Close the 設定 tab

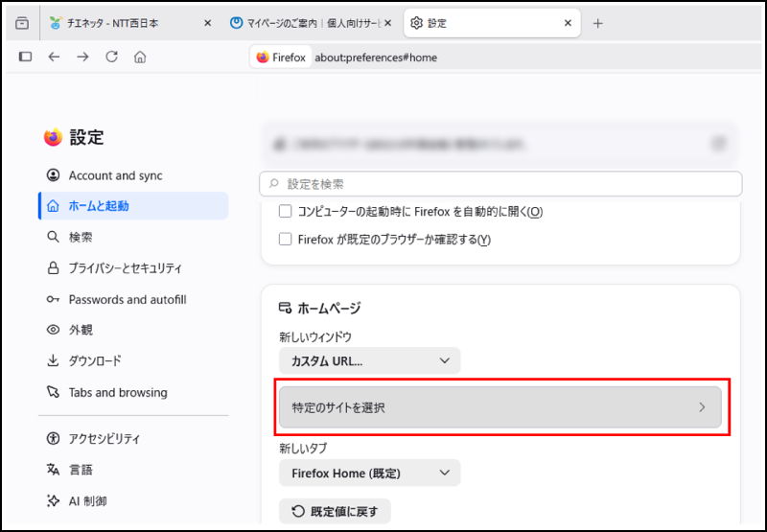pyautogui.click(x=568, y=23)
